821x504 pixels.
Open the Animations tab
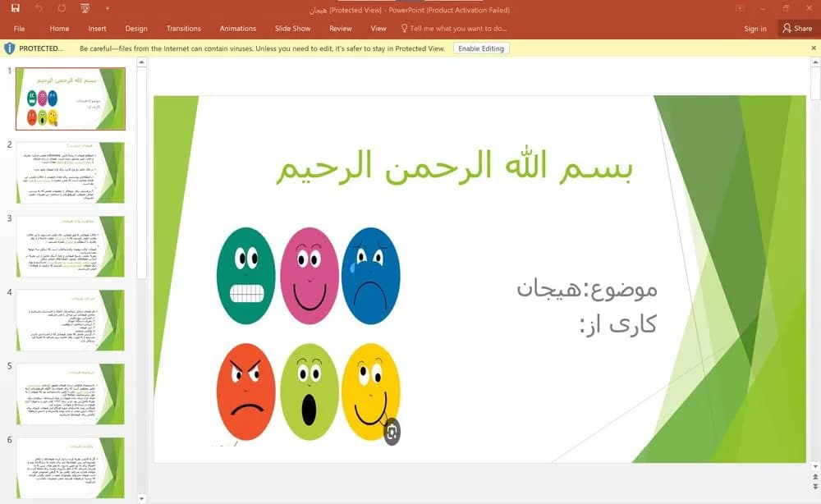(x=238, y=28)
